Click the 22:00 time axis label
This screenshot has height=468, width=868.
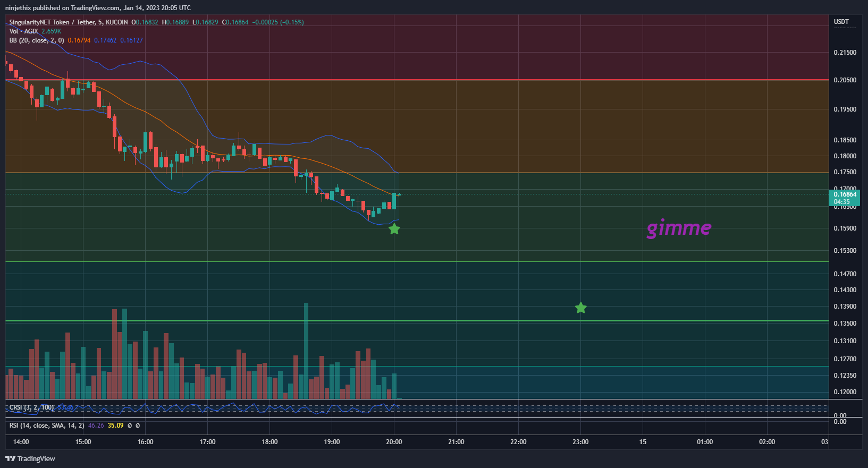point(518,442)
